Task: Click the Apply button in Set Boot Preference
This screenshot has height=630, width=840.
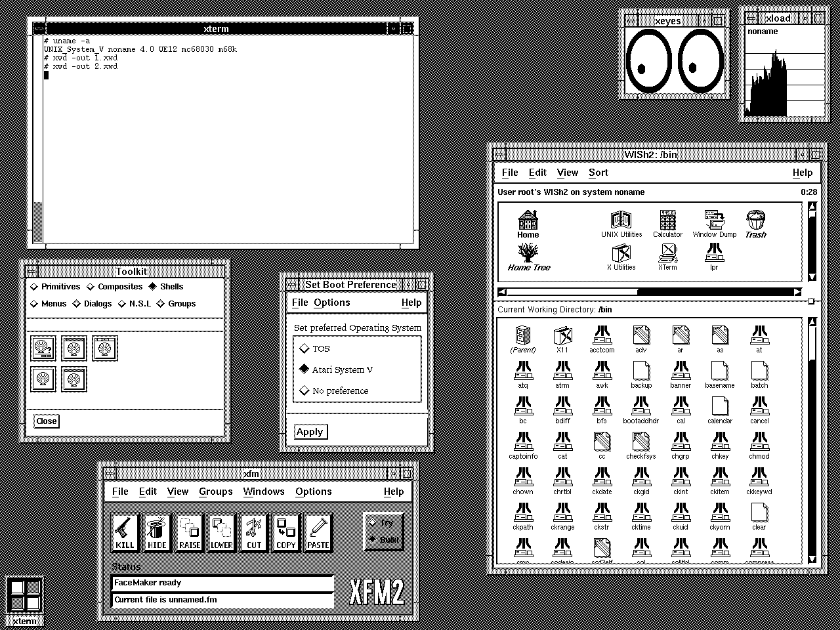Action: pos(310,431)
